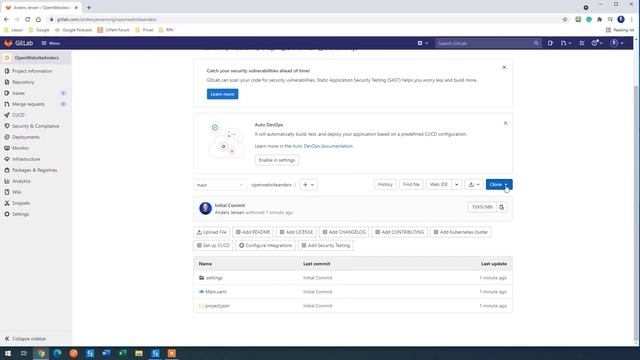640x360 pixels.
Task: Focus the Search GitLab field
Action: click(x=488, y=43)
